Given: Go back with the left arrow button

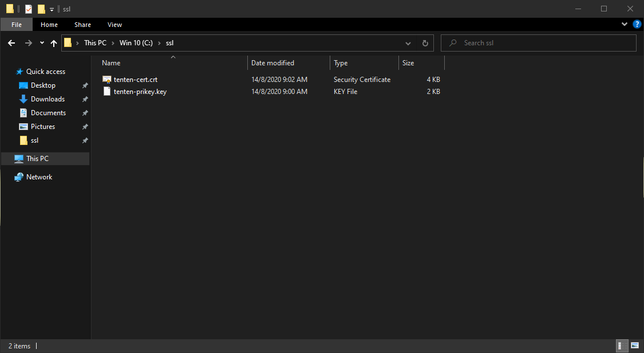Looking at the screenshot, I should tap(11, 43).
